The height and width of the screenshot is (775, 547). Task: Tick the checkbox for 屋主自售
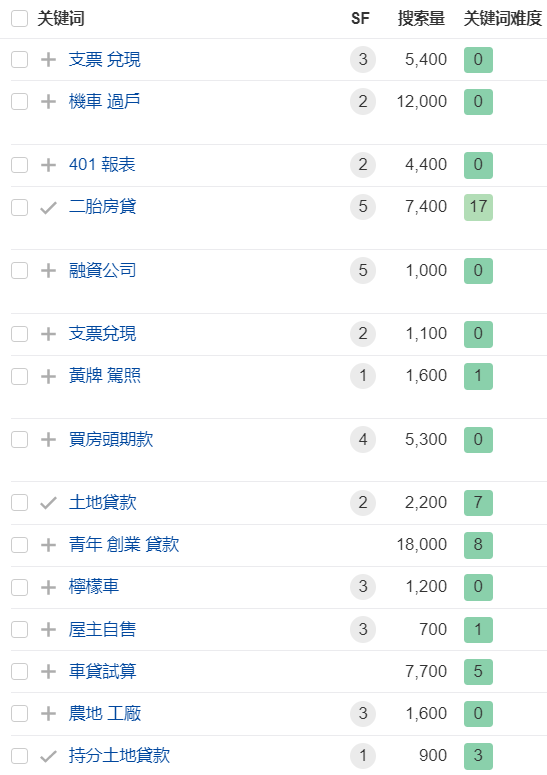[x=19, y=629]
